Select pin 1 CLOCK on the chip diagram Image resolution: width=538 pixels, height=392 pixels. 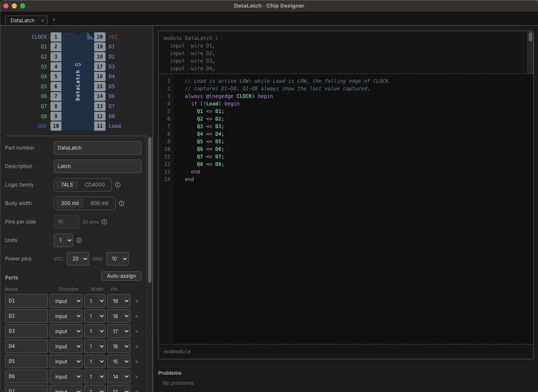pyautogui.click(x=56, y=37)
